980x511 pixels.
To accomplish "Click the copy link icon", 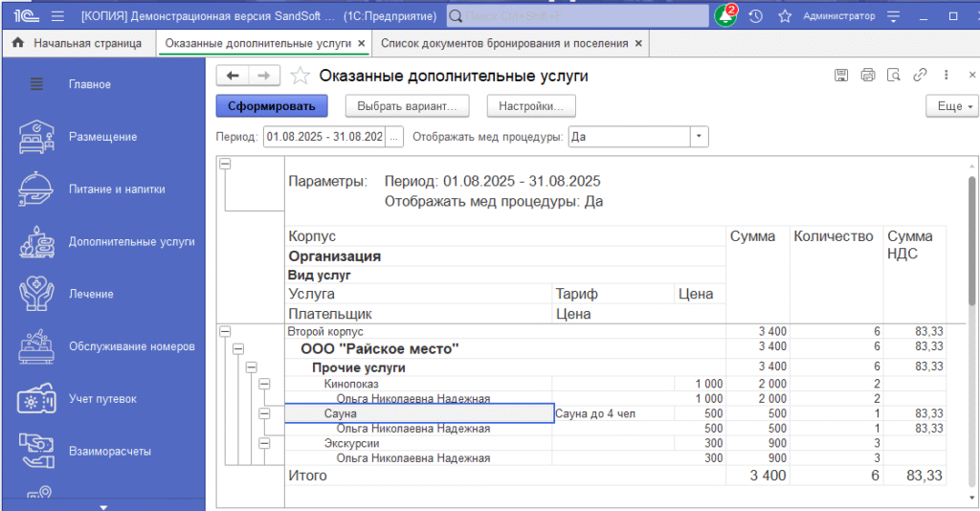I will coord(920,76).
